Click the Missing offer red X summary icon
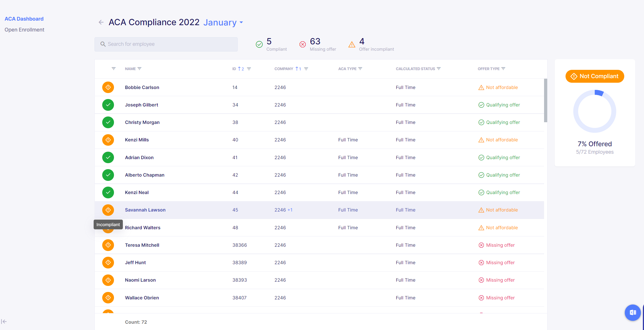 coord(303,44)
